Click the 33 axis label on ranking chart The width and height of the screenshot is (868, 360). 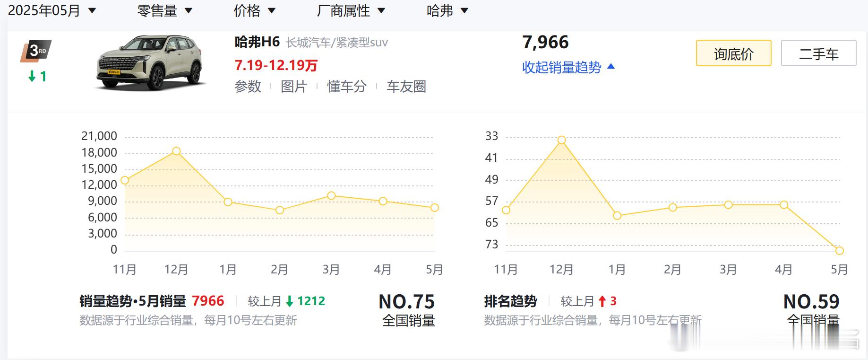tap(492, 136)
